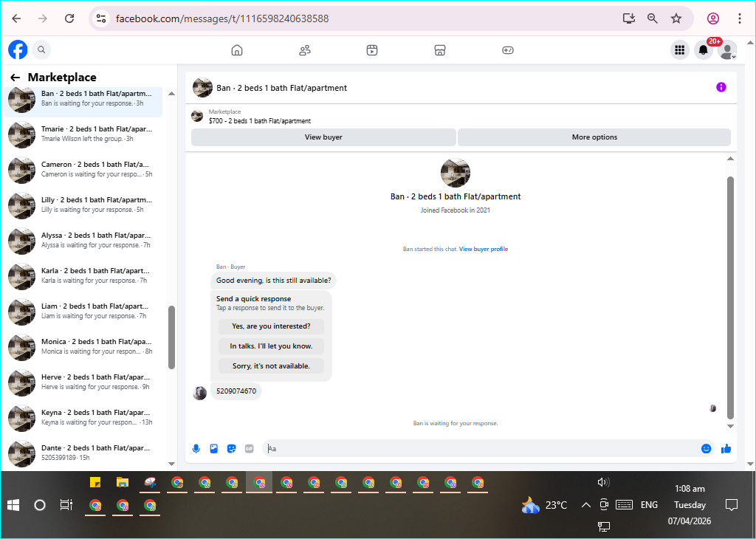Screen dimensions: 756x539
Task: Bookmark this page with the star icon
Action: [x=676, y=18]
